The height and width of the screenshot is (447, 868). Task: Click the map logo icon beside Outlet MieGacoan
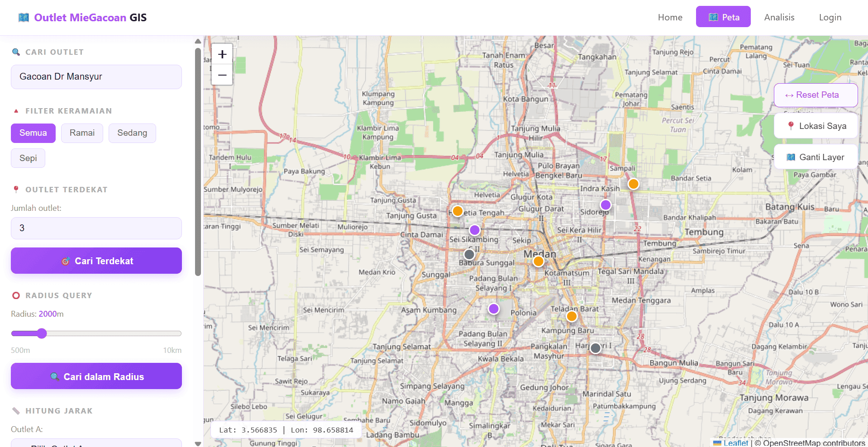pos(24,18)
